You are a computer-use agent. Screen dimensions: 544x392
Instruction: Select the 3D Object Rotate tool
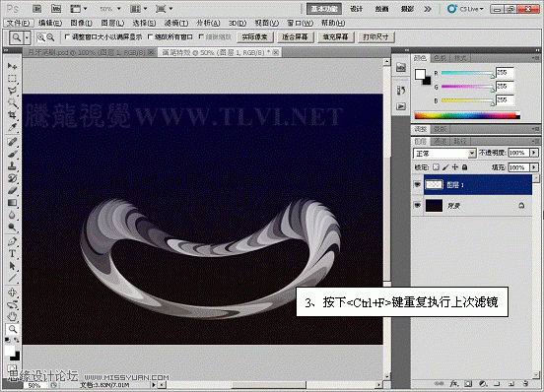tap(12, 293)
